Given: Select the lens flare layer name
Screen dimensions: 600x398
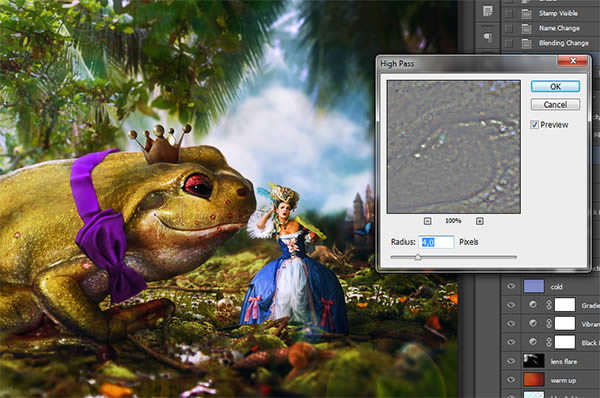Looking at the screenshot, I should (x=564, y=361).
